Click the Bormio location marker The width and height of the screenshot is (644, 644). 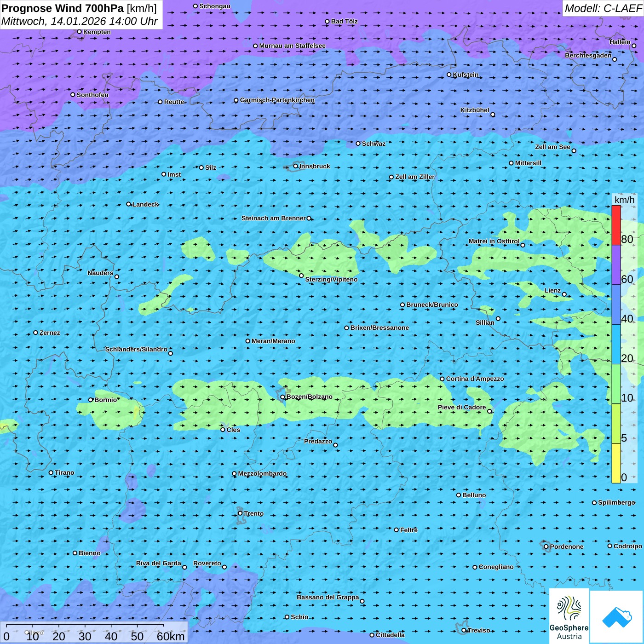click(x=91, y=400)
